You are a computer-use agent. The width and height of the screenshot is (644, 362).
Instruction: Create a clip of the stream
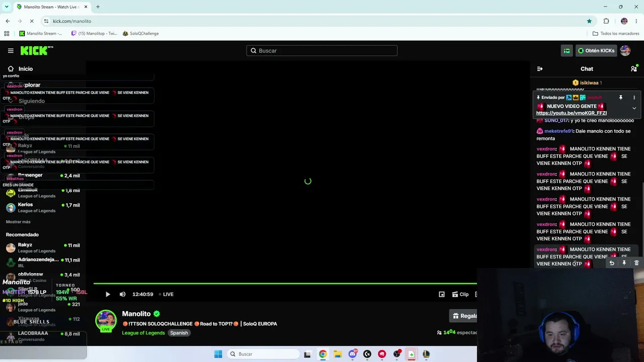click(460, 295)
